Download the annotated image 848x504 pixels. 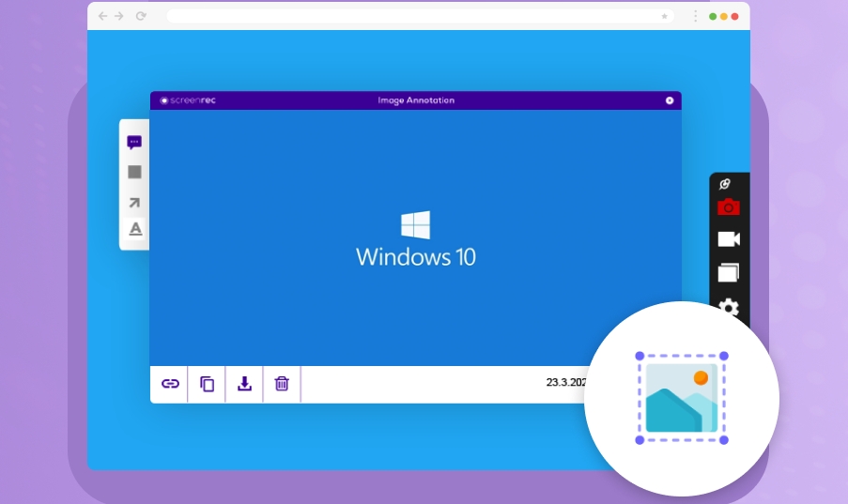(x=244, y=384)
